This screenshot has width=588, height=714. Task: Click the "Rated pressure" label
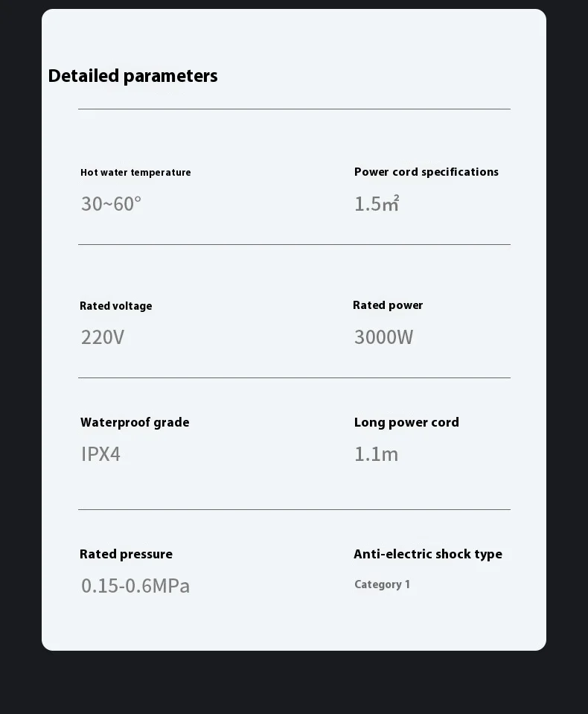tap(126, 555)
